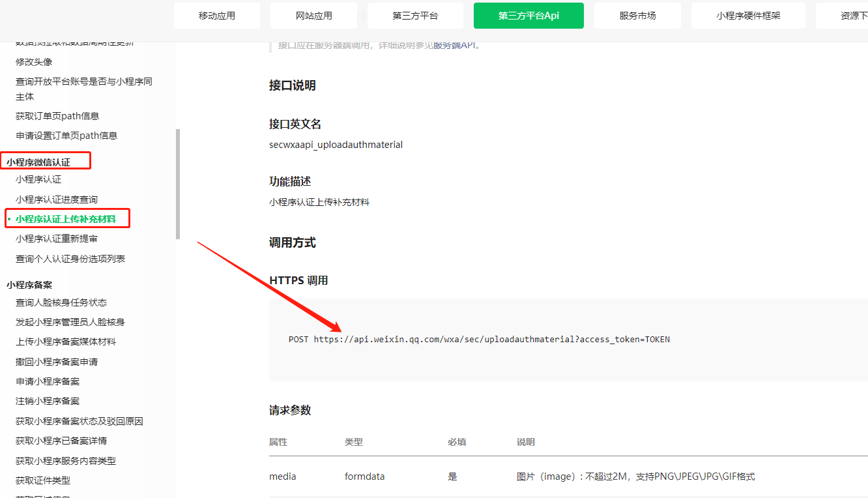Click the formdata type cell
The width and height of the screenshot is (868, 498).
[x=365, y=476]
